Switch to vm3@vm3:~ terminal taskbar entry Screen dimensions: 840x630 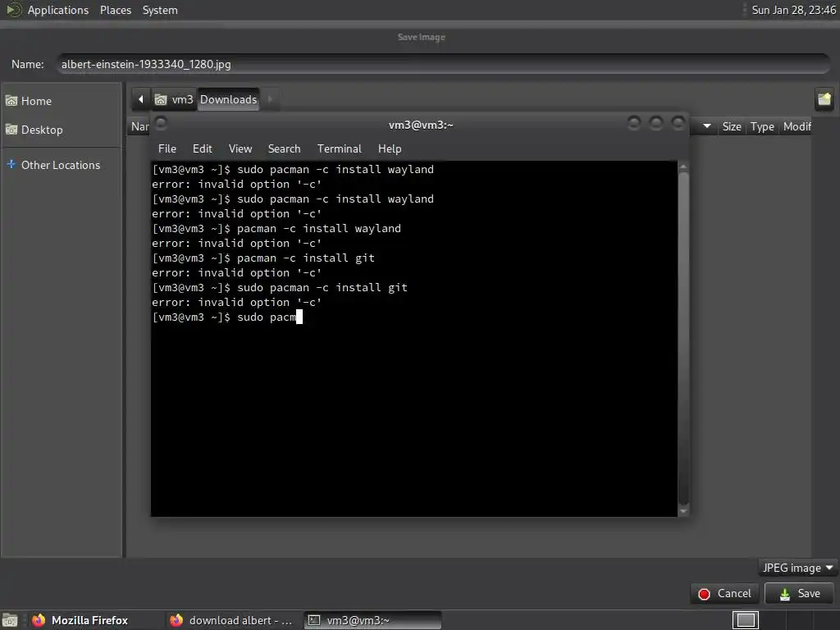coord(373,620)
